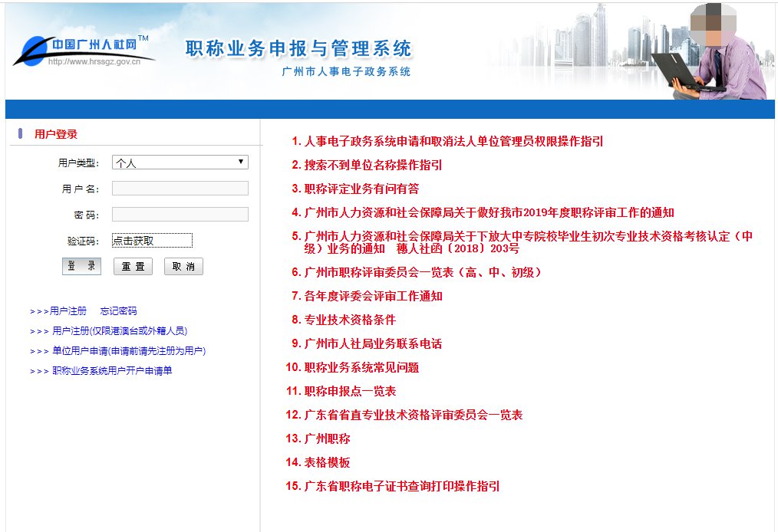Click the 广州市人事电子政务系统 subtitle
The height and width of the screenshot is (532, 778).
pos(346,72)
